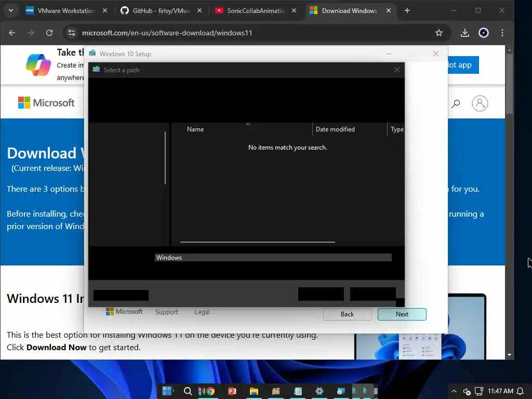Click the 11:47 AM clock
This screenshot has width=532, height=399.
[x=500, y=391]
